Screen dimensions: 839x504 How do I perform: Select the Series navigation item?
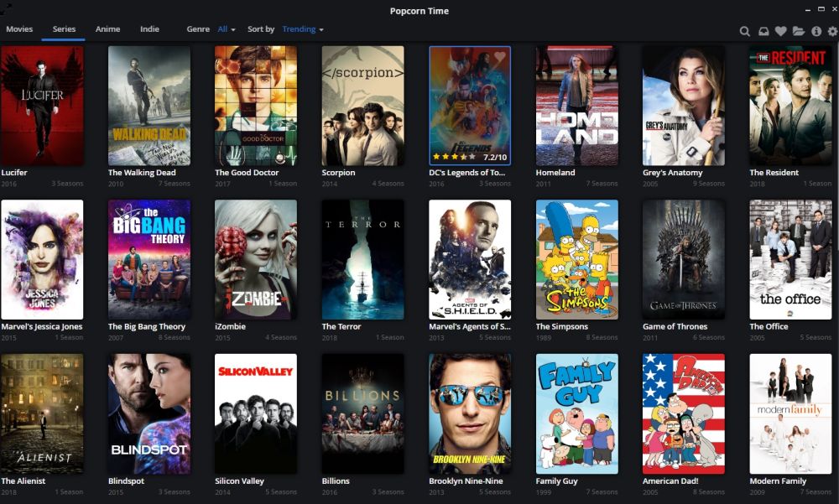point(63,29)
